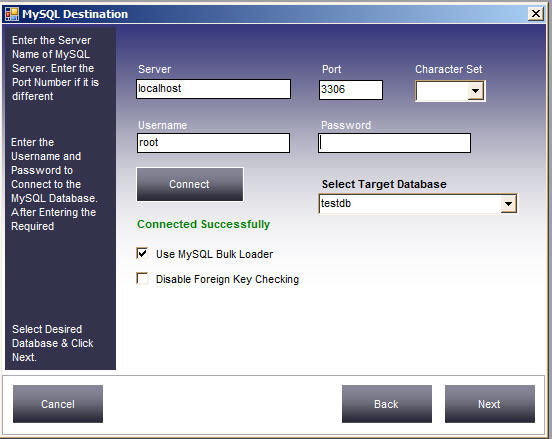Click the 'Enter the Server Name' instruction text

point(56,68)
